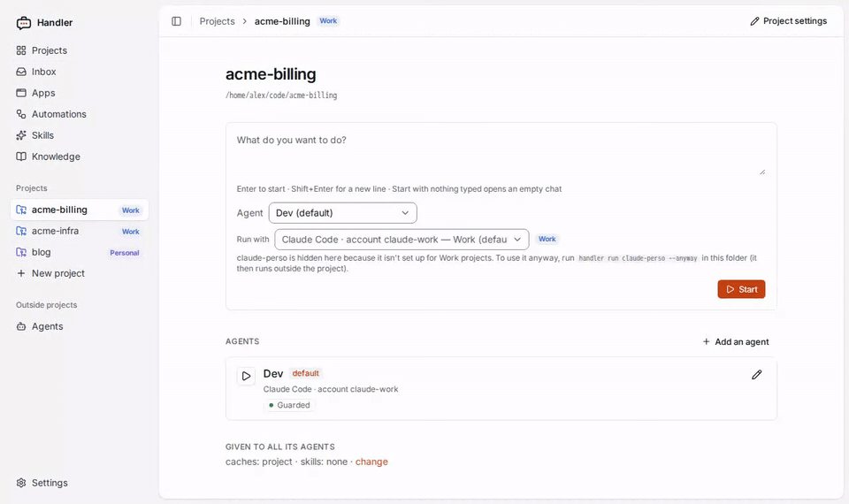Click the Project settings pencil icon

pos(754,21)
